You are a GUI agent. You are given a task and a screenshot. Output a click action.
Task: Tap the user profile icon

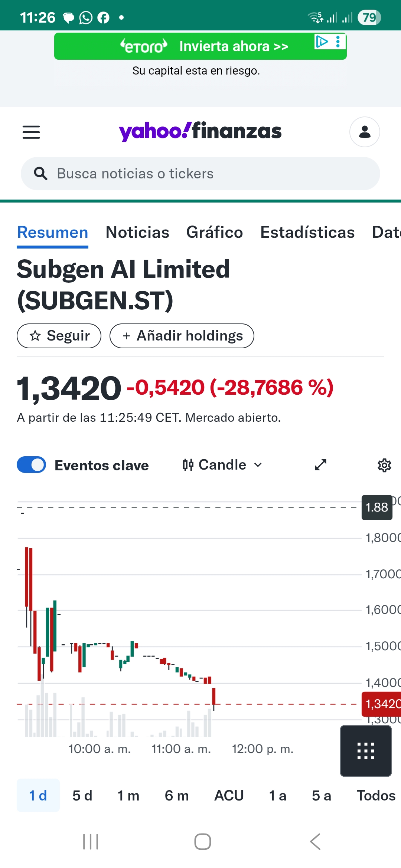pos(364,132)
